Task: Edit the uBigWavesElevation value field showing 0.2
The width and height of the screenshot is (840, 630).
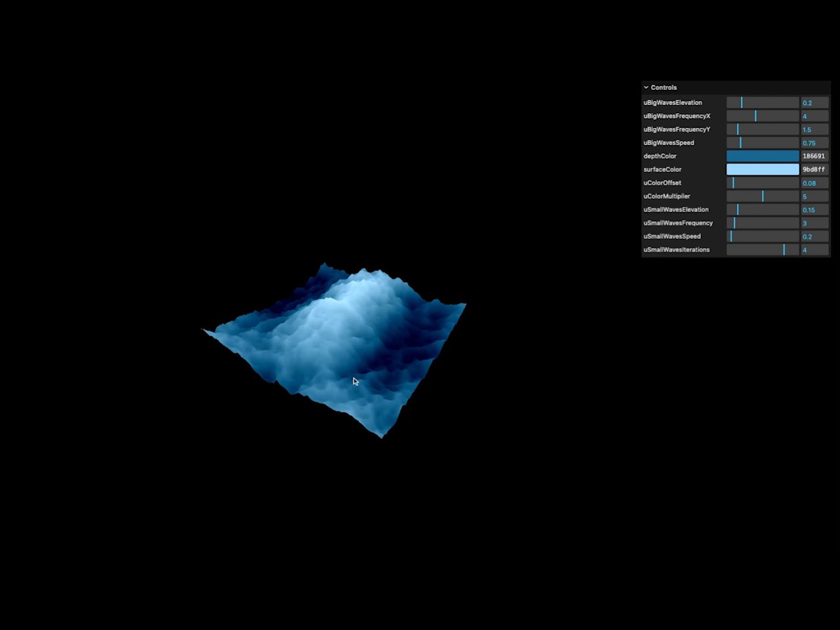Action: [814, 102]
